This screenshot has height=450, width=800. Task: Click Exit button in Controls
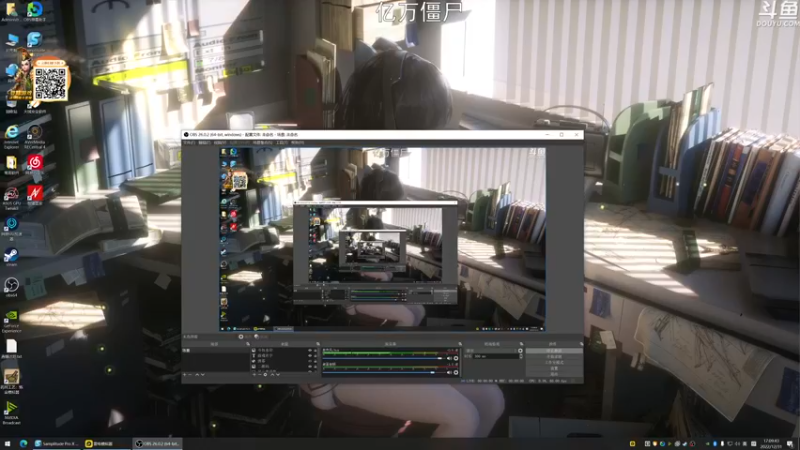[554, 374]
